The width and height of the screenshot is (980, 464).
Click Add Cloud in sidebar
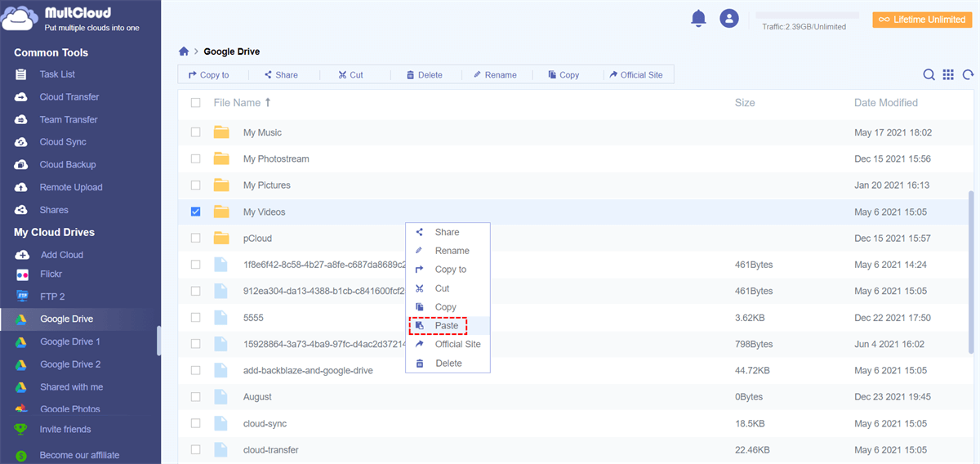pyautogui.click(x=61, y=255)
